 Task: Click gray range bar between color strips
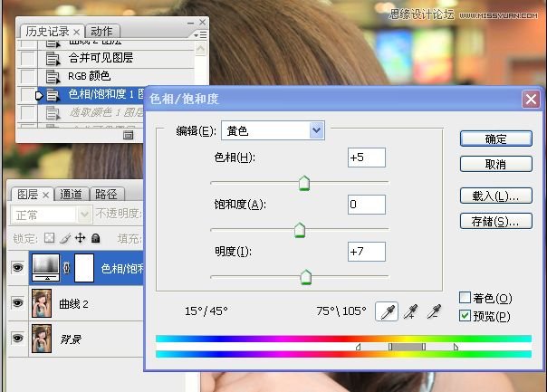407,347
